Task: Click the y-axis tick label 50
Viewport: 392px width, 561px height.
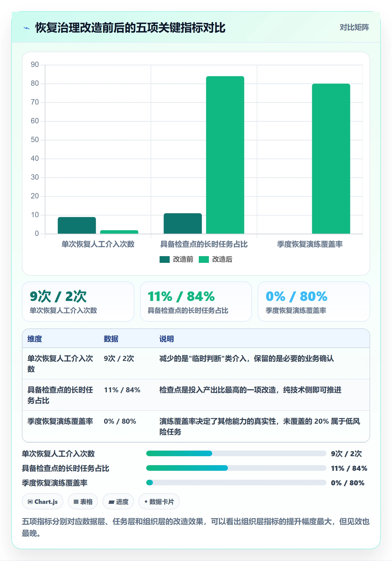Action: (35, 140)
